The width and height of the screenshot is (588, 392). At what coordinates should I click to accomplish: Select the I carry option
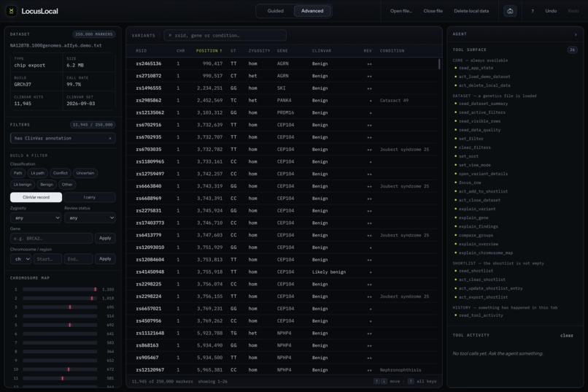pyautogui.click(x=89, y=197)
